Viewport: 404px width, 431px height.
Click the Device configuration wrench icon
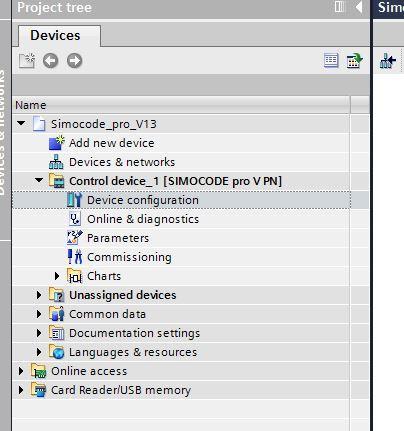tap(74, 200)
